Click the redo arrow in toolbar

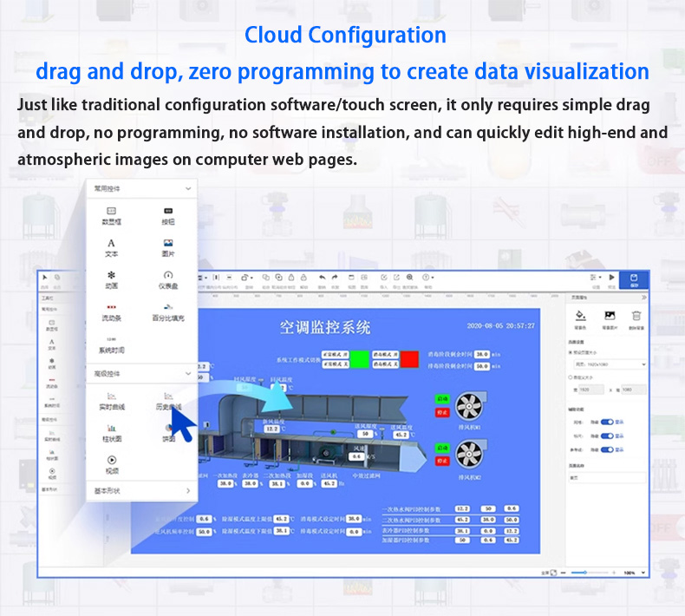pyautogui.click(x=335, y=278)
